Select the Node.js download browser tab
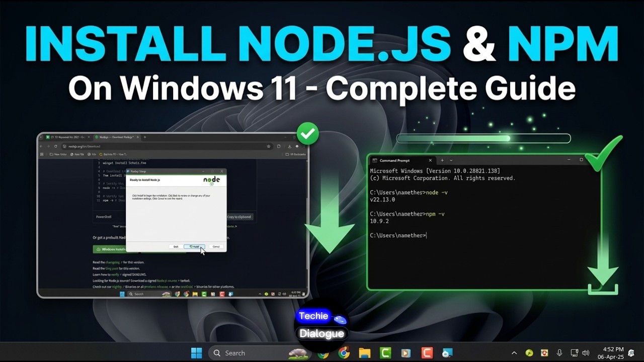Screen dimensions: 644x362 pos(116,137)
